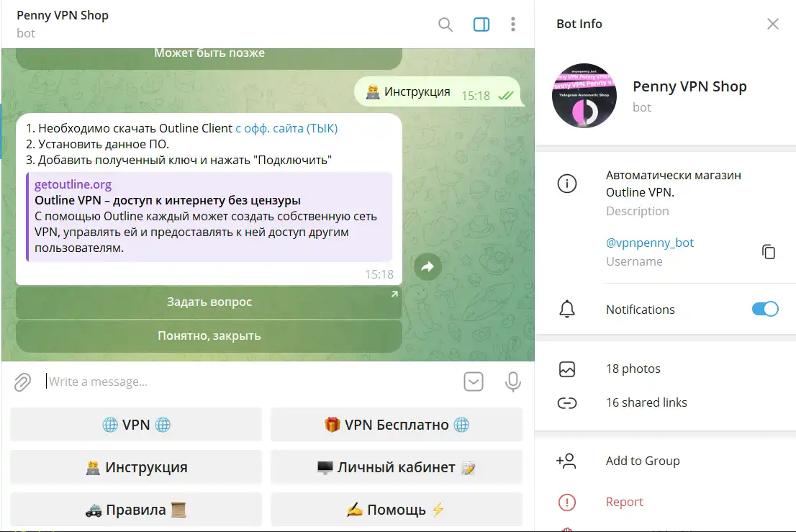Image resolution: width=796 pixels, height=532 pixels.
Task: Click the Задать вопрос inline button
Action: click(x=209, y=302)
